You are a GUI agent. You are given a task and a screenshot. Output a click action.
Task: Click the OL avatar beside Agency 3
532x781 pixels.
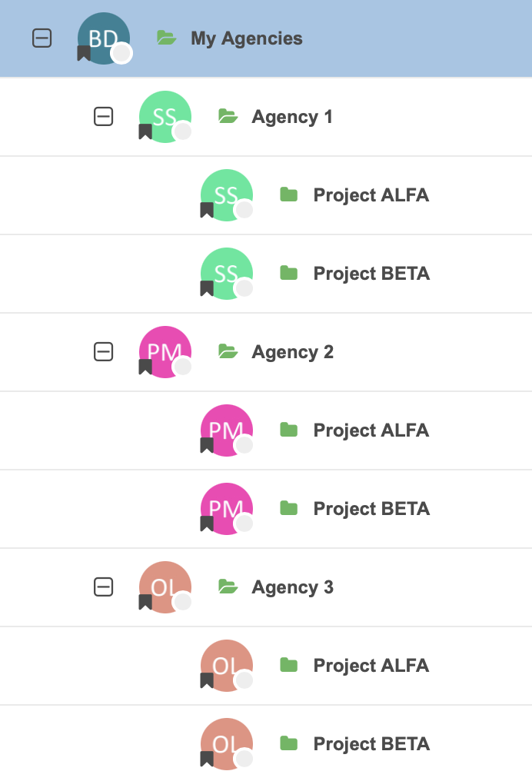[x=165, y=586]
